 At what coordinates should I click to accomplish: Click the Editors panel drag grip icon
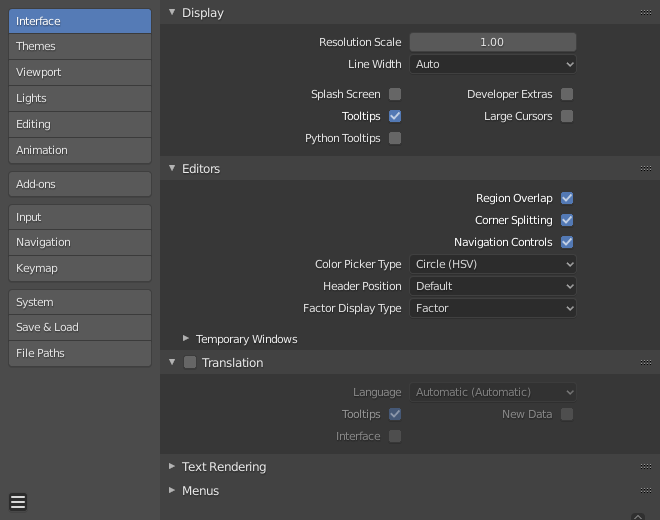pos(646,169)
